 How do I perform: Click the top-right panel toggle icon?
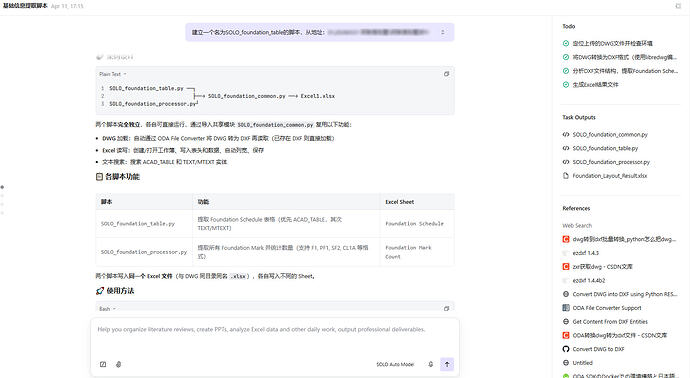click(678, 6)
